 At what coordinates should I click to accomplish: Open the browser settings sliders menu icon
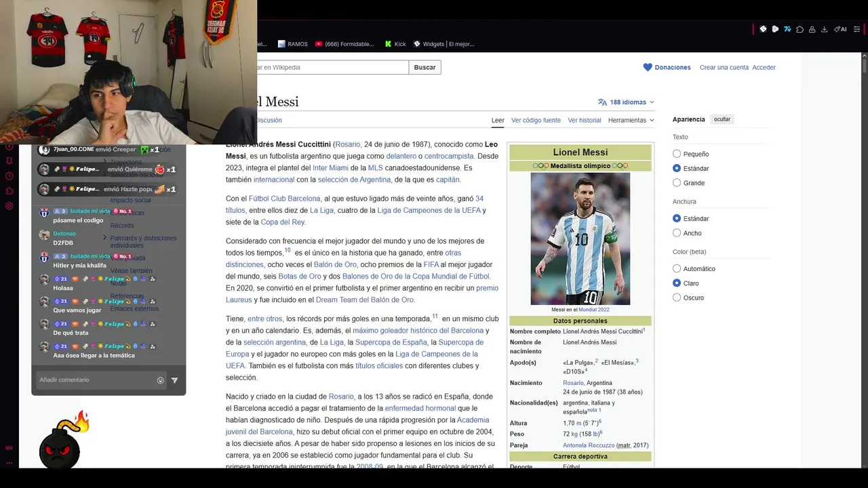857,29
